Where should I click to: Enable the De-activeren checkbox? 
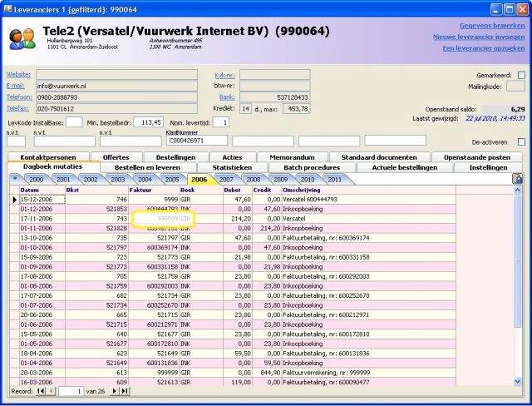click(x=520, y=141)
